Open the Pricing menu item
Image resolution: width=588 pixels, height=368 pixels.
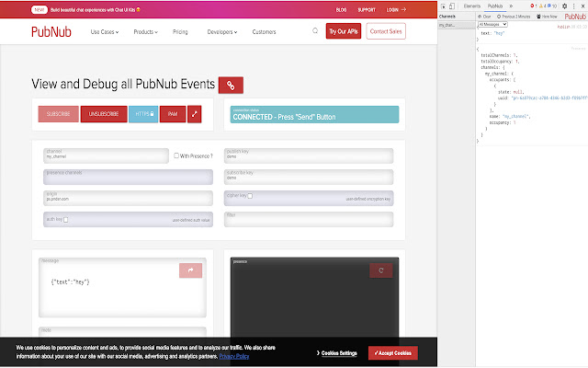(180, 32)
